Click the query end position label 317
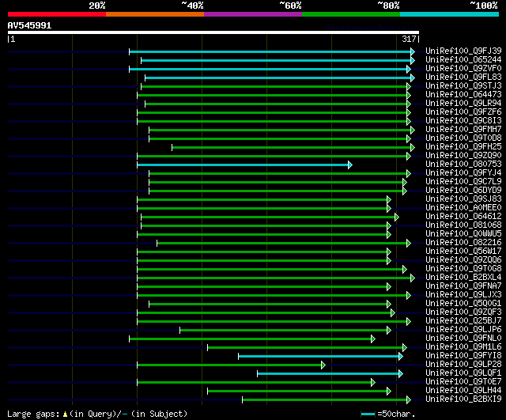 point(409,39)
